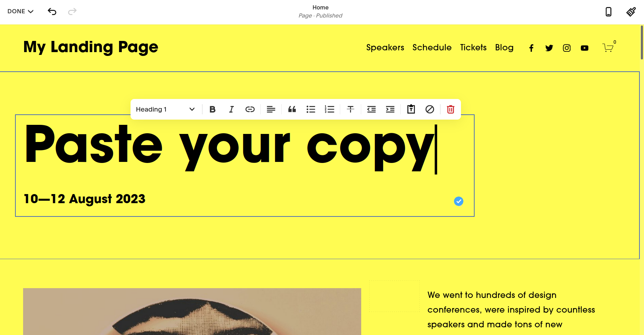
Task: Click the clear formatting icon
Action: click(430, 109)
